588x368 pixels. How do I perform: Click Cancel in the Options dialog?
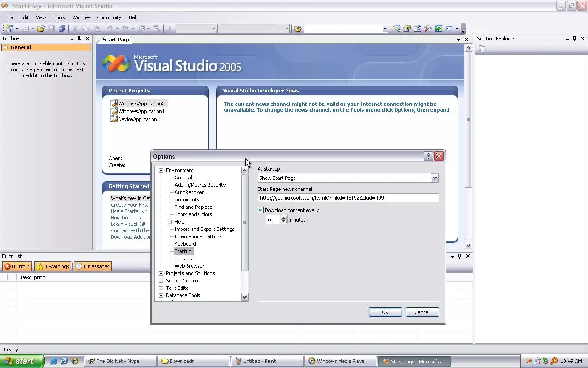click(422, 312)
